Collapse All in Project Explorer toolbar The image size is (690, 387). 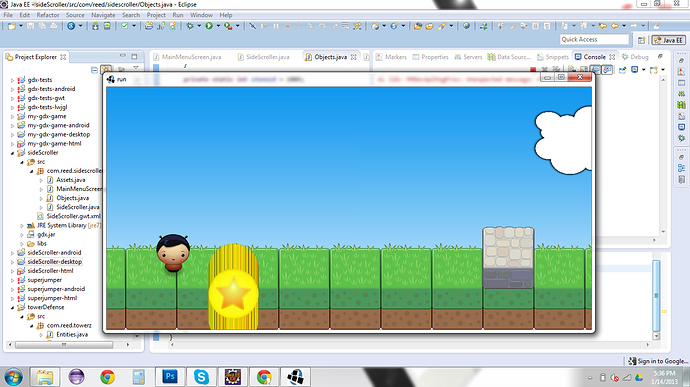94,70
